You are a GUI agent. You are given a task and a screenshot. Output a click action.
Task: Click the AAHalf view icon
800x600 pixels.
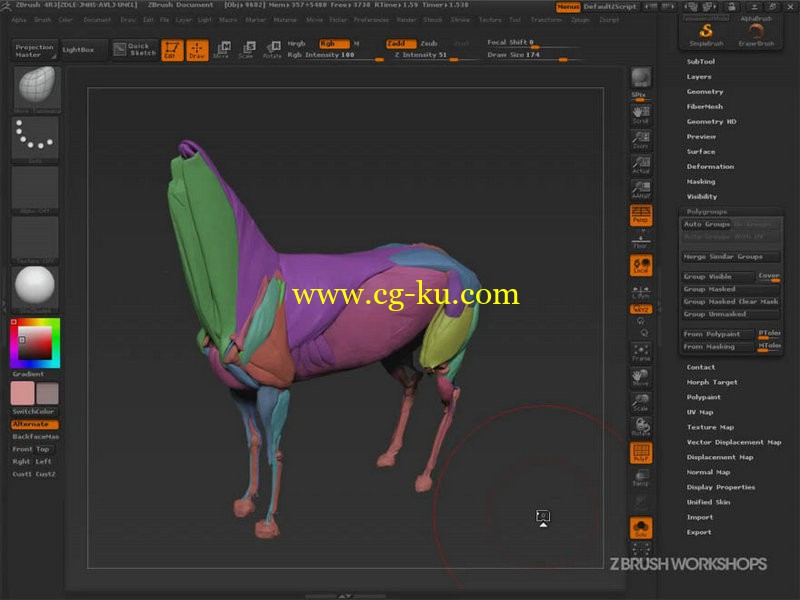[x=641, y=189]
